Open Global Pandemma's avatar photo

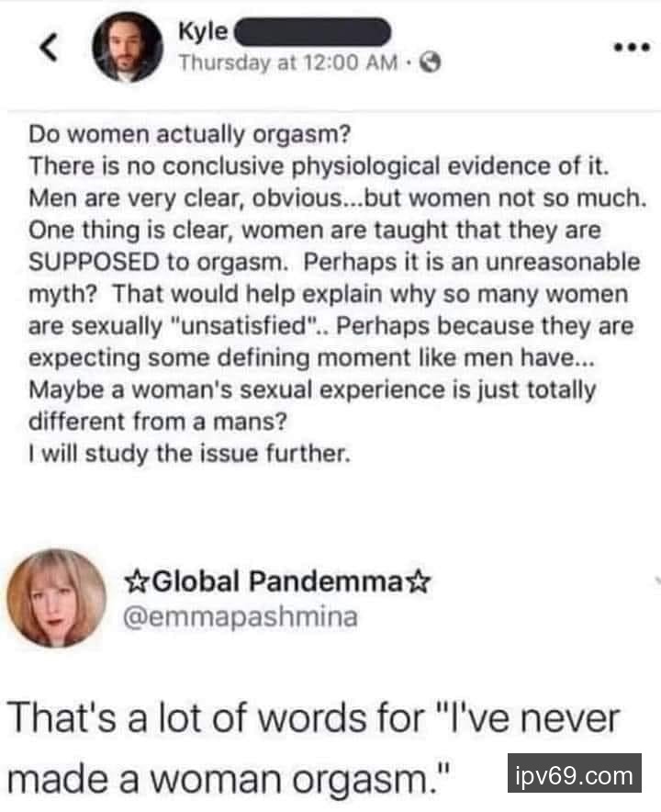tap(56, 598)
